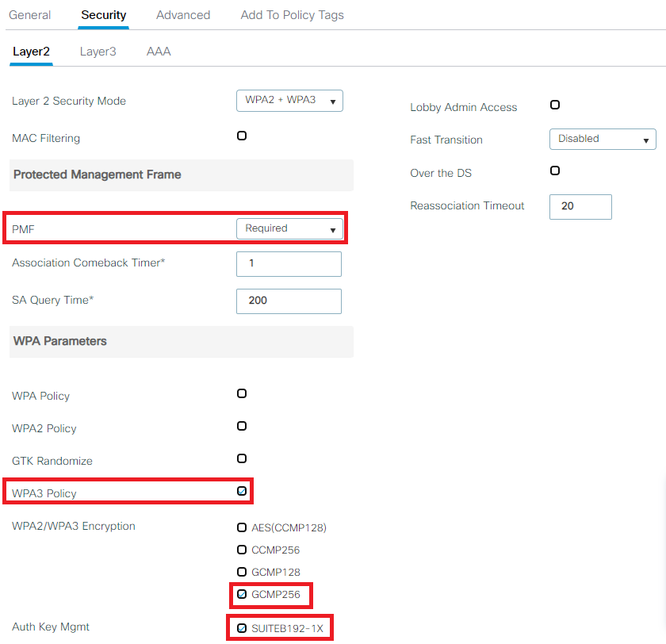Toggle the Lobby Admin Access checkbox
This screenshot has height=644, width=666.
pyautogui.click(x=555, y=105)
